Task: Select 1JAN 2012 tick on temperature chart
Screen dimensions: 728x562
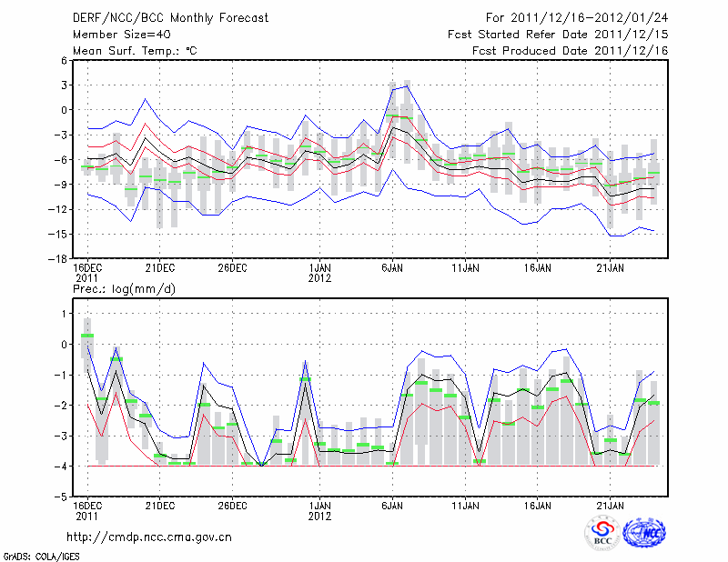Action: [319, 272]
